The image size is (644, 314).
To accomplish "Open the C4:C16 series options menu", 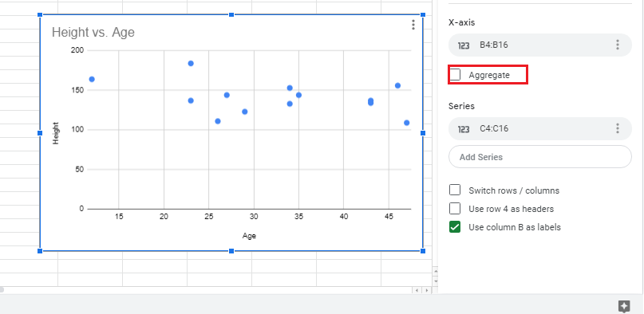I will (618, 129).
